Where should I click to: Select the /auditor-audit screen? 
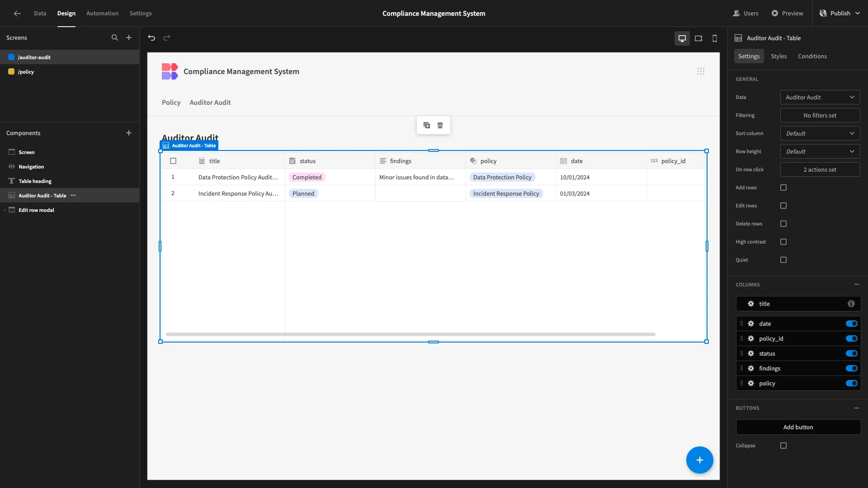pyautogui.click(x=70, y=57)
